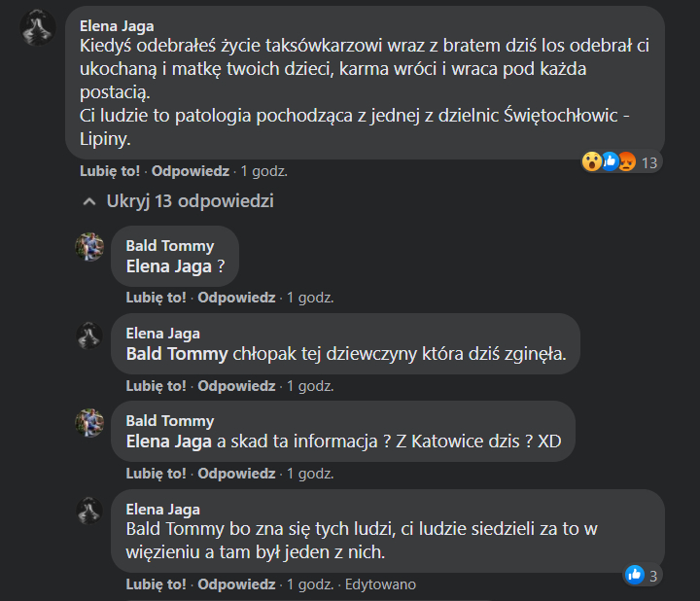Screen dimensions: 700x601
Task: Like the 'chłopak tej dziewczyny' reply
Action: [x=156, y=385]
